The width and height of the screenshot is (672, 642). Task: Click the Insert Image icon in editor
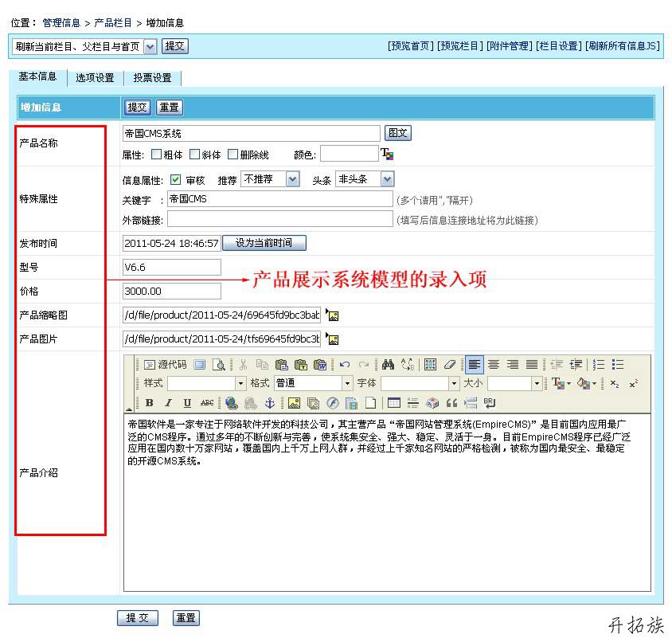coord(294,403)
